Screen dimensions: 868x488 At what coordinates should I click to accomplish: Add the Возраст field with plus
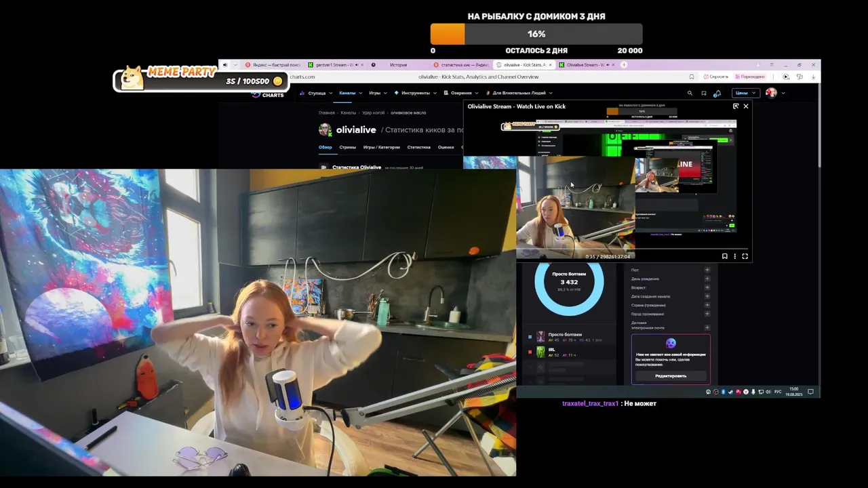[x=707, y=287]
